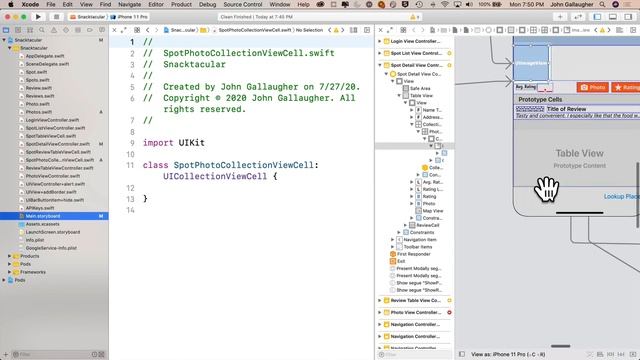Open the Source Control menu

coord(243,4)
